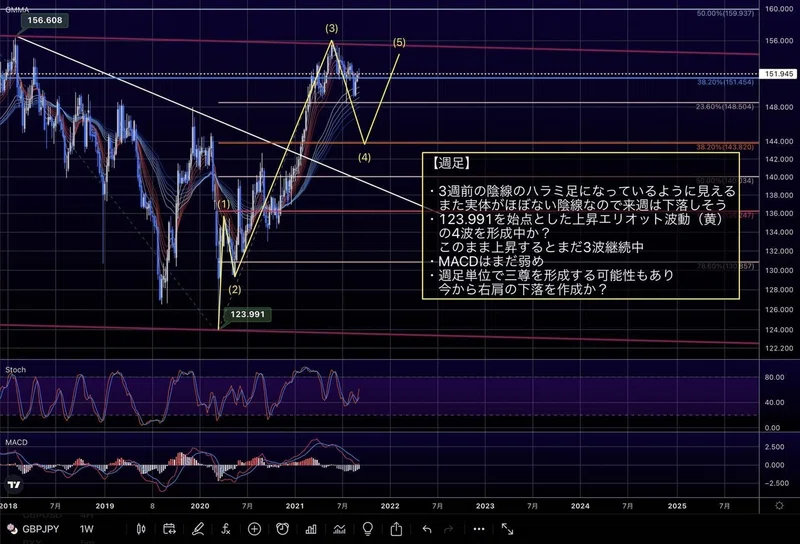This screenshot has width=800, height=544.
Task: Toggle fullscreen with the expand arrows icon
Action: [x=507, y=529]
